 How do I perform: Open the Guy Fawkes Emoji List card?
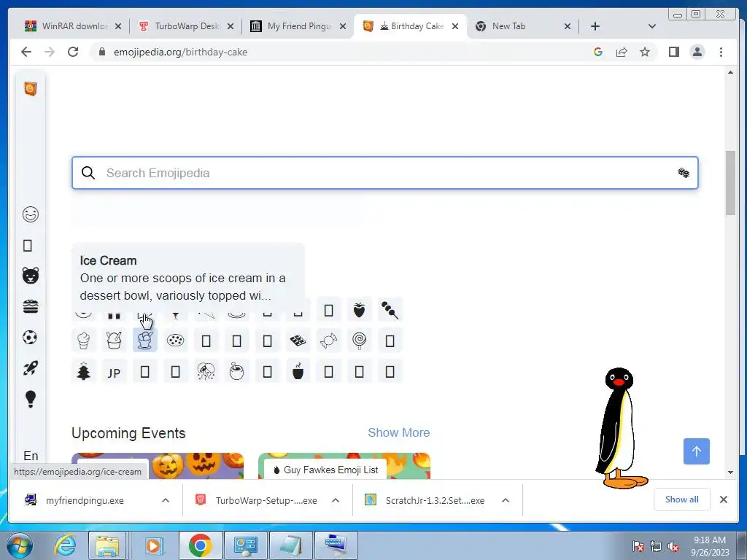[344, 466]
